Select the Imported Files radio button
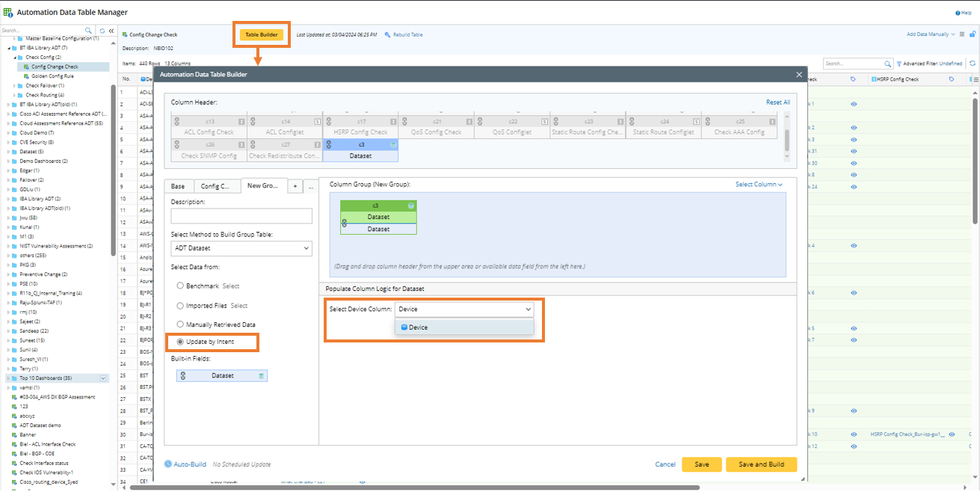This screenshot has width=980, height=492. pyautogui.click(x=180, y=306)
